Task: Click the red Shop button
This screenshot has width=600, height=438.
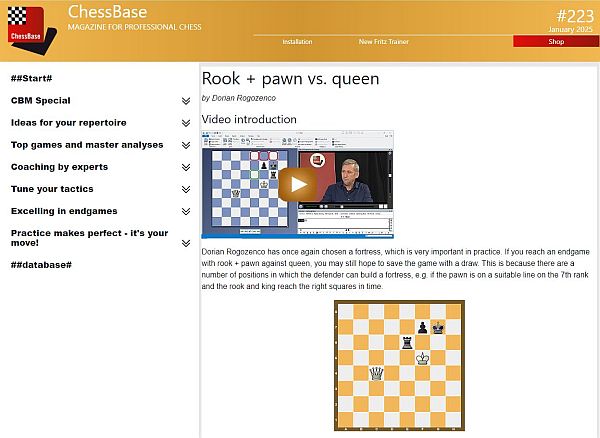Action: pyautogui.click(x=556, y=42)
